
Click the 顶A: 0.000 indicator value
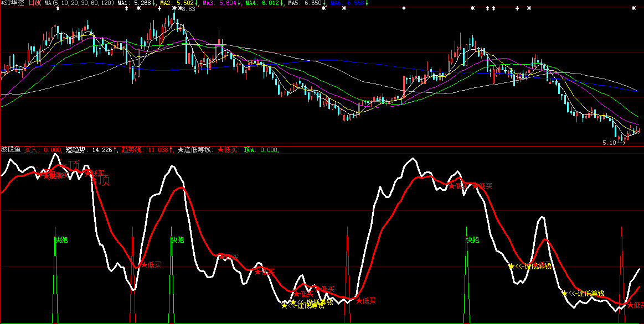261,150
